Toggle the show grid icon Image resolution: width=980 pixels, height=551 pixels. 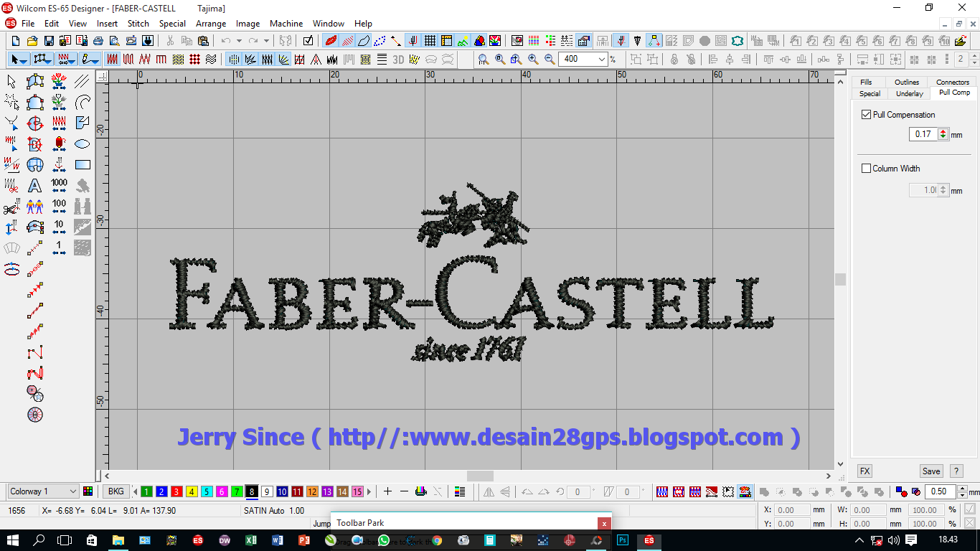pos(430,41)
